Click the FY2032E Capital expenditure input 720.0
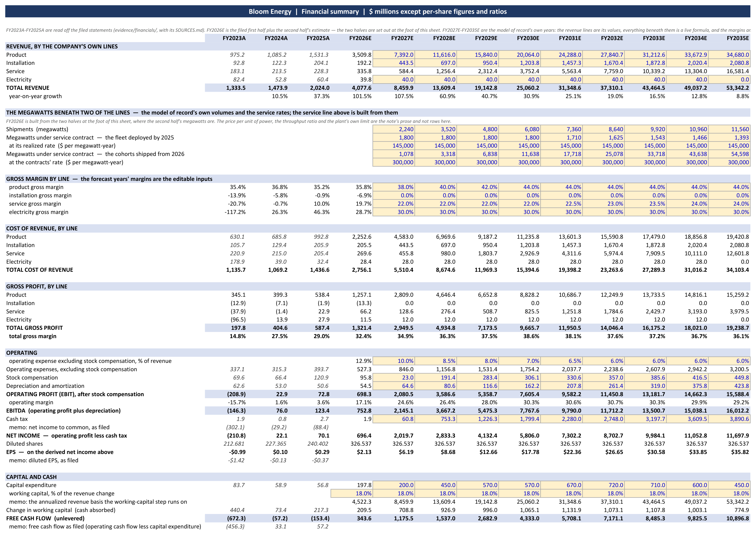The height and width of the screenshot is (535, 756). (x=604, y=485)
